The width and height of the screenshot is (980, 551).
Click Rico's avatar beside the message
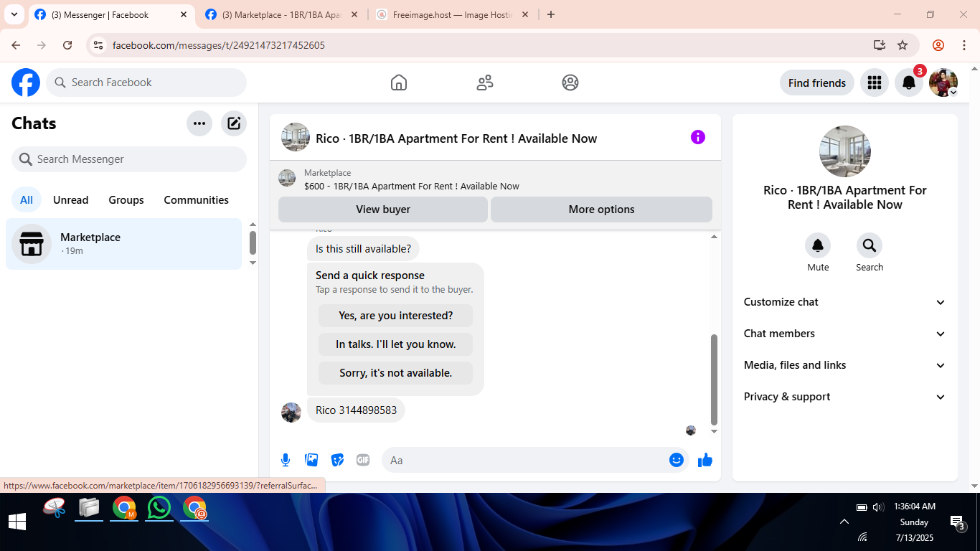pyautogui.click(x=291, y=413)
